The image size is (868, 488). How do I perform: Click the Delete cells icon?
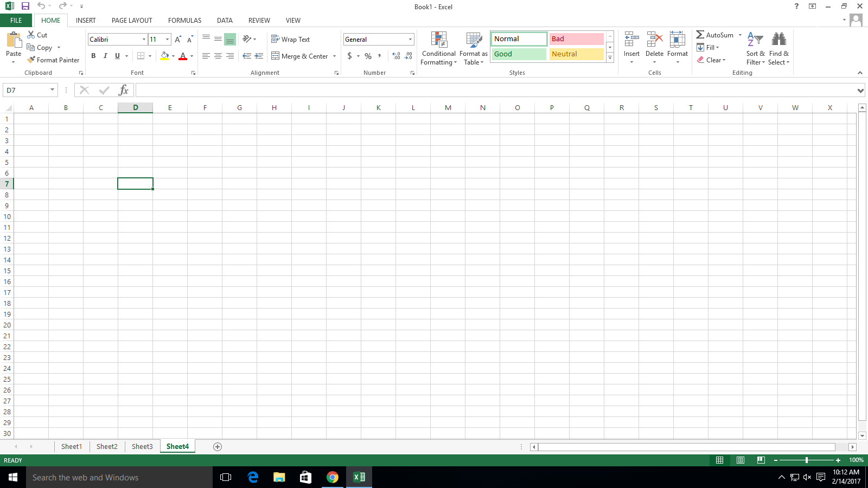pos(655,40)
